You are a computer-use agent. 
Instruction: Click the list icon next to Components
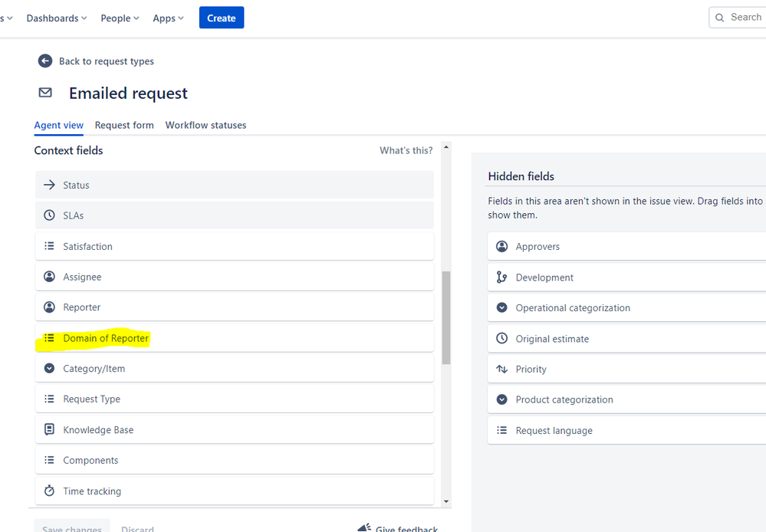coord(49,460)
